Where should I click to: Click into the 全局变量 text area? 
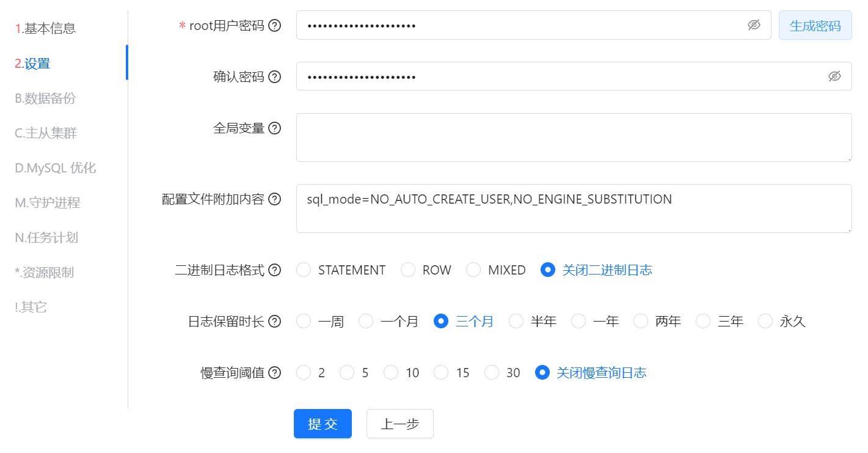pyautogui.click(x=574, y=138)
